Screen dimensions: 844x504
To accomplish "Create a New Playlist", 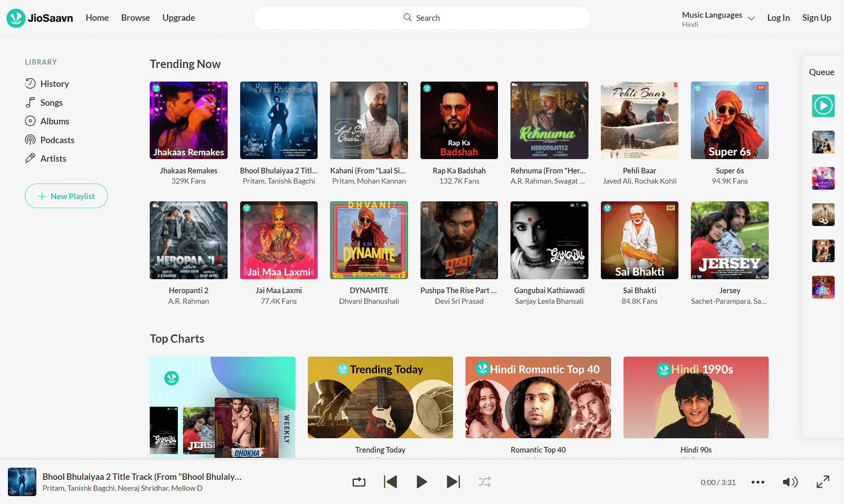I will pyautogui.click(x=66, y=196).
